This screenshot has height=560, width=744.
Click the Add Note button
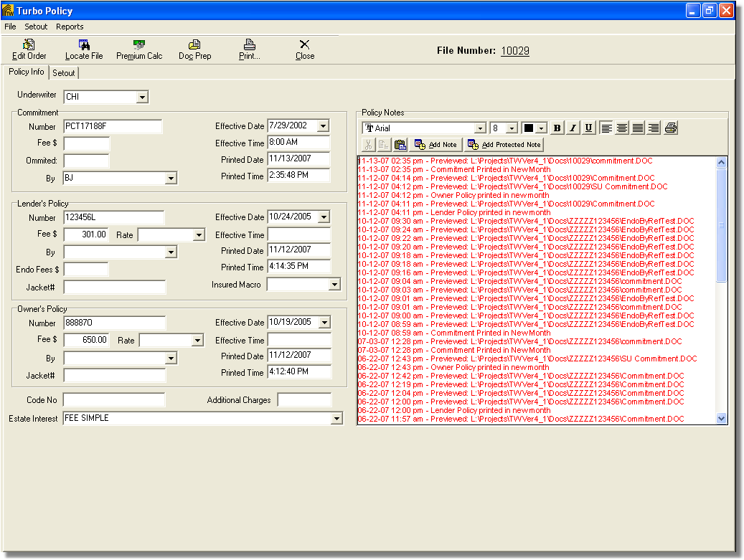pos(436,145)
